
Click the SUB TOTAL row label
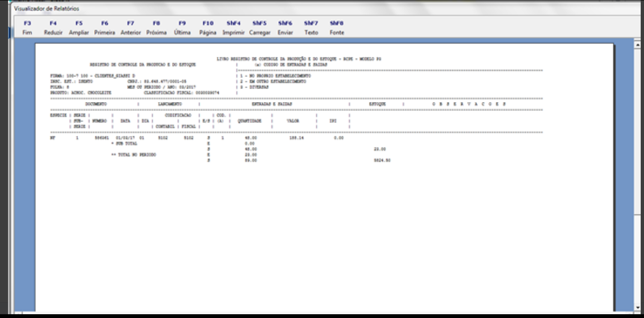[126, 143]
